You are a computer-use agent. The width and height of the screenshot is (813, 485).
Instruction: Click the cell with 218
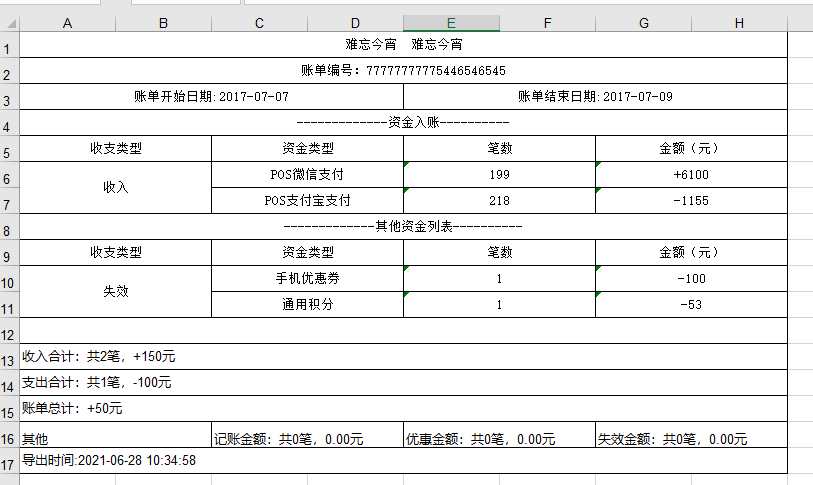pos(499,200)
